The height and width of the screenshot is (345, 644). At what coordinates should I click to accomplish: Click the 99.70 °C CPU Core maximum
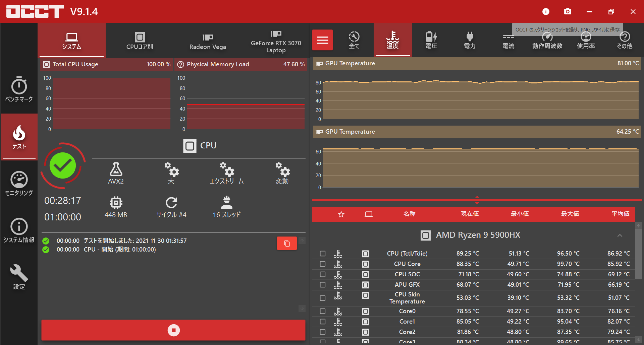pos(568,264)
